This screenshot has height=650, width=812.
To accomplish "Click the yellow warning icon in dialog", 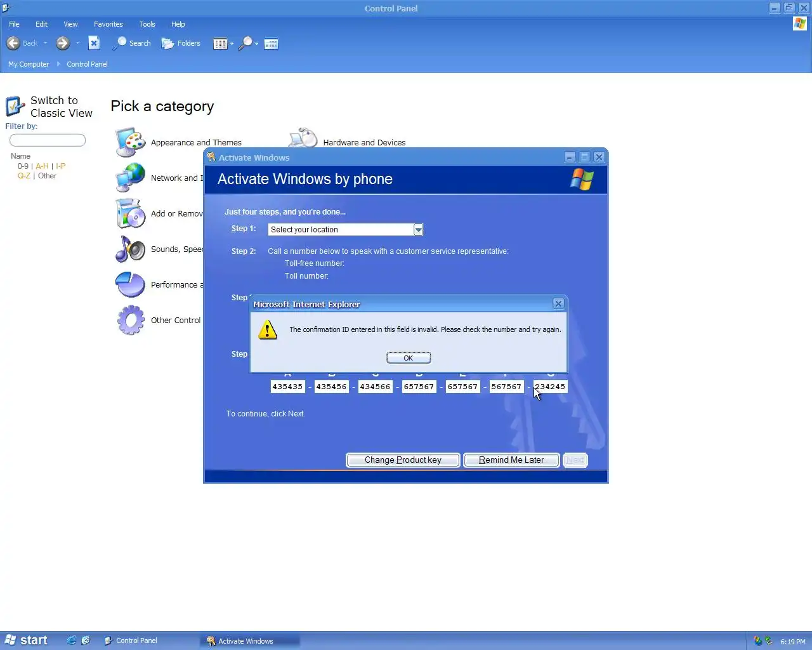I will (x=268, y=329).
